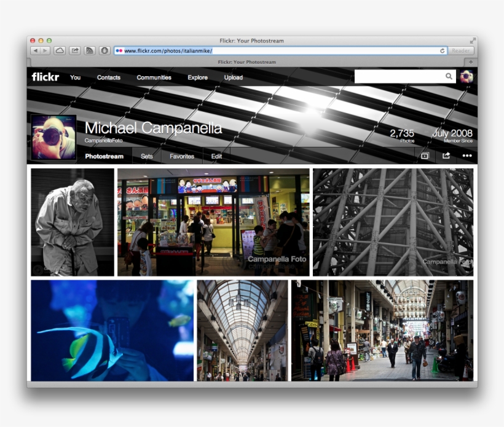Viewport: 504px width, 427px height.
Task: Select the flickr logo
Action: (46, 77)
